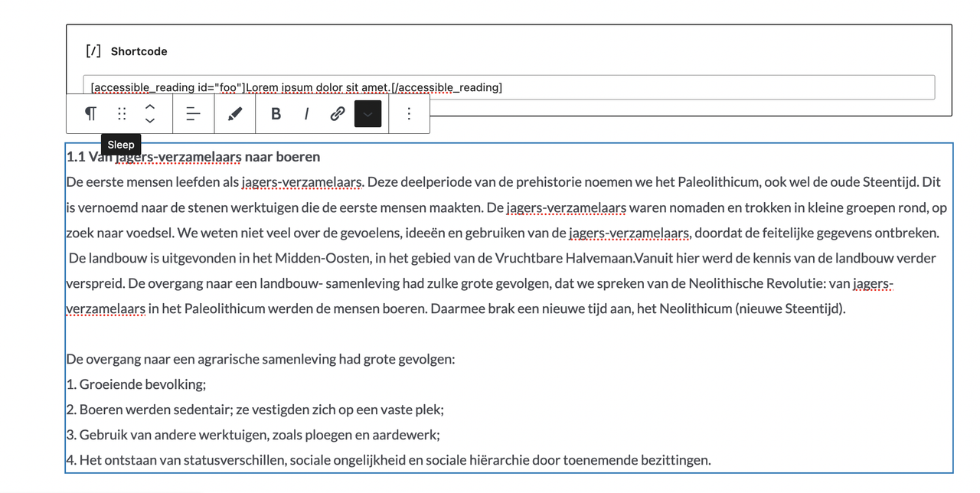Toggle italic formatting

click(x=307, y=114)
